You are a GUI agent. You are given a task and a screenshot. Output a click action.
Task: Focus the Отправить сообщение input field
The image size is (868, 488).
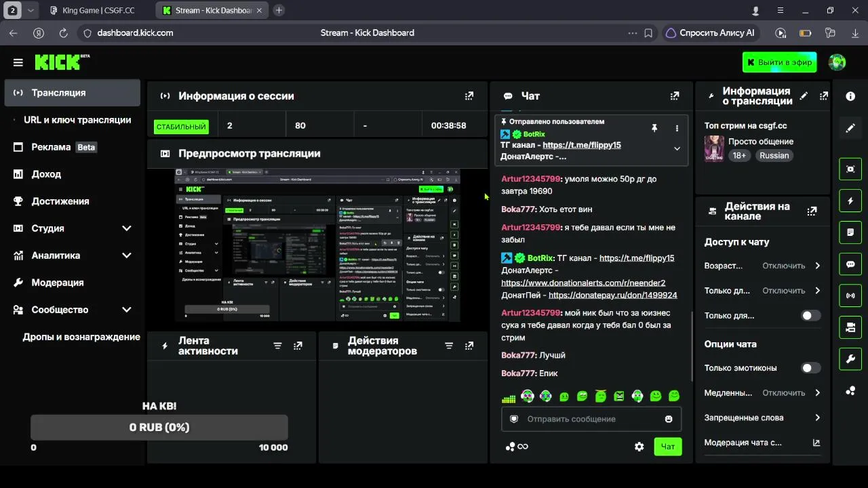(591, 419)
